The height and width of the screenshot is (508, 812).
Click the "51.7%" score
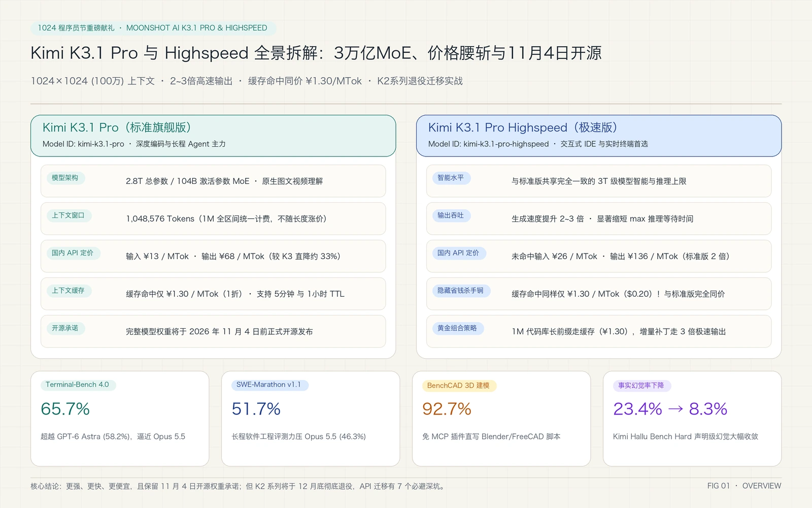click(x=256, y=409)
